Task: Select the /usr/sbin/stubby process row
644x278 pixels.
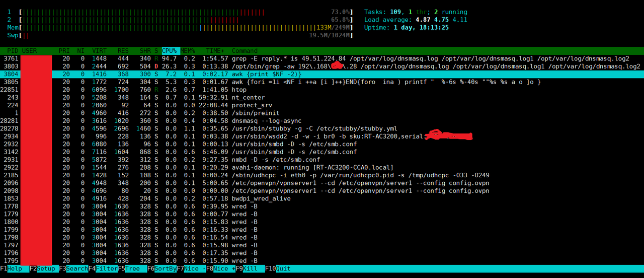Action: [x=322, y=129]
